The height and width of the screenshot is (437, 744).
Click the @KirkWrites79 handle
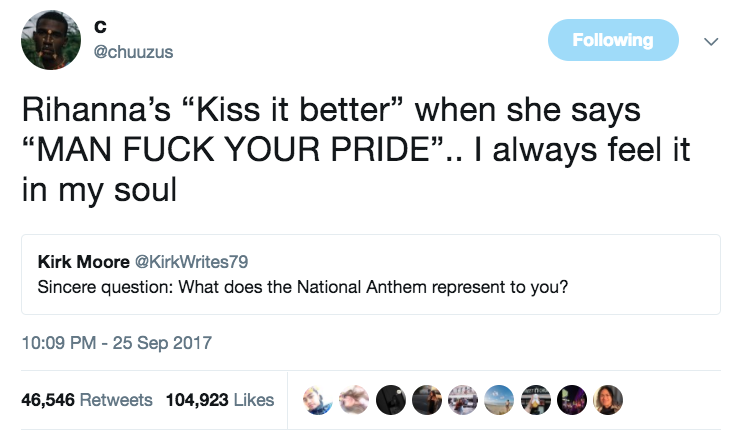tap(192, 262)
